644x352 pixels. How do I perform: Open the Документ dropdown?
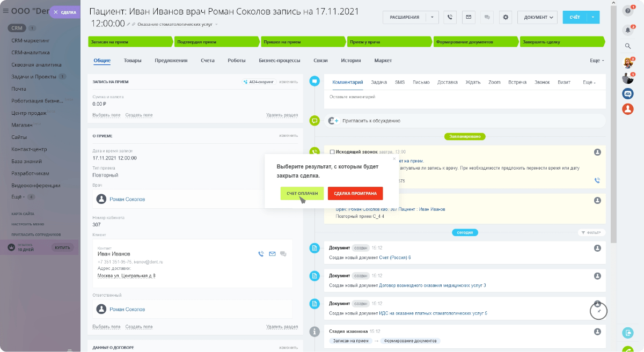tap(537, 17)
